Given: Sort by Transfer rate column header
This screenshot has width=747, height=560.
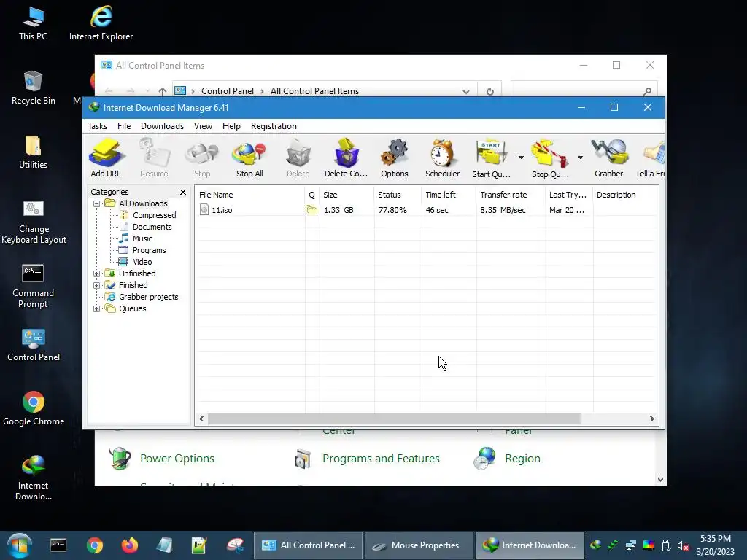Looking at the screenshot, I should pyautogui.click(x=511, y=195).
